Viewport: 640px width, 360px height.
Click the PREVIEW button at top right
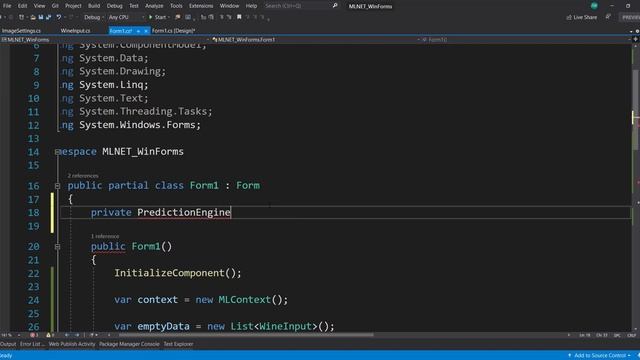coord(630,17)
